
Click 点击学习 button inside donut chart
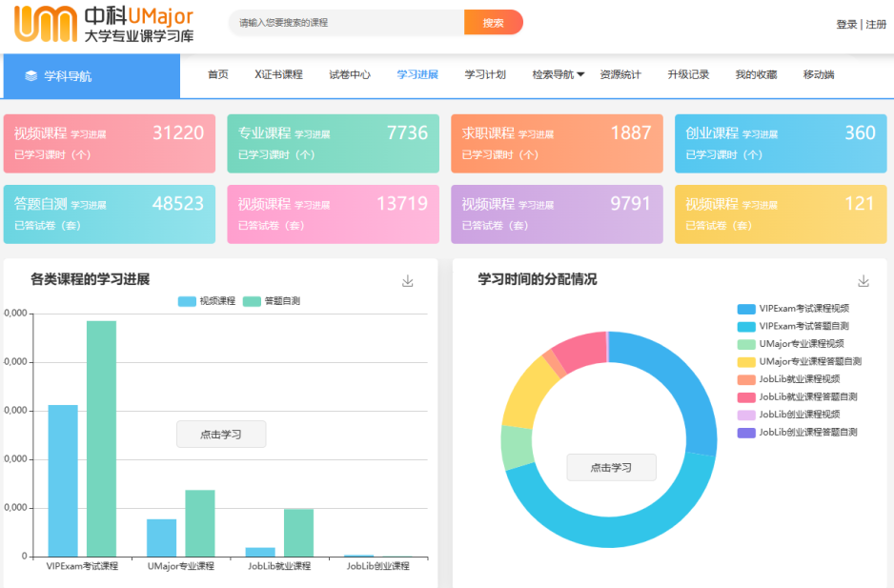click(611, 468)
